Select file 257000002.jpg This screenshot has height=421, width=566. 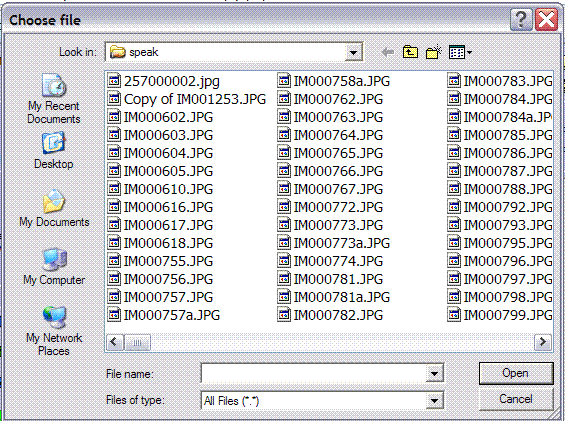[164, 81]
